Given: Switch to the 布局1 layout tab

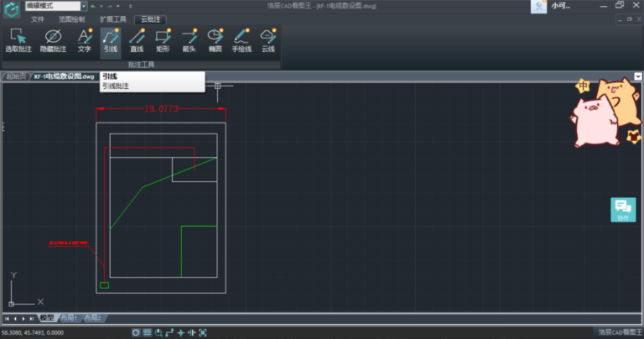Looking at the screenshot, I should [68, 319].
